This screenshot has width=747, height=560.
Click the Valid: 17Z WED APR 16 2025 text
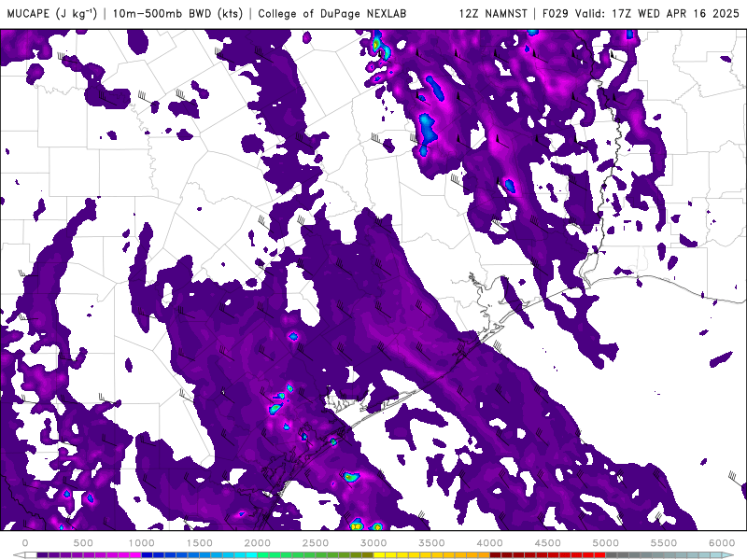tap(657, 13)
